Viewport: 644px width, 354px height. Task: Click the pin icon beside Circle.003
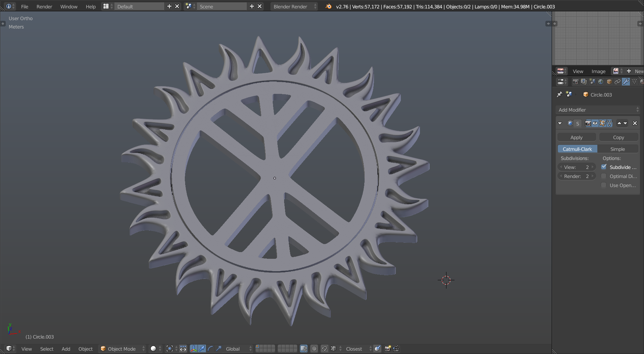pos(559,95)
